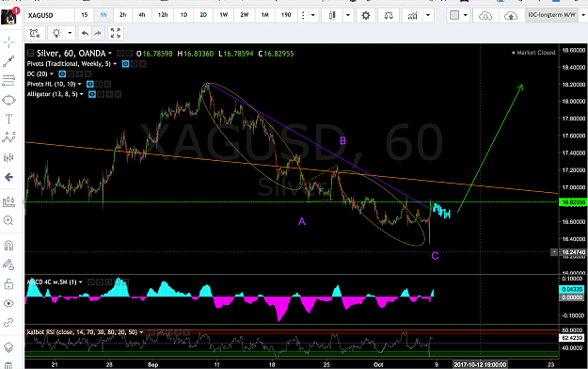The image size is (588, 369).
Task: Select the layout square icon
Action: tap(454, 15)
